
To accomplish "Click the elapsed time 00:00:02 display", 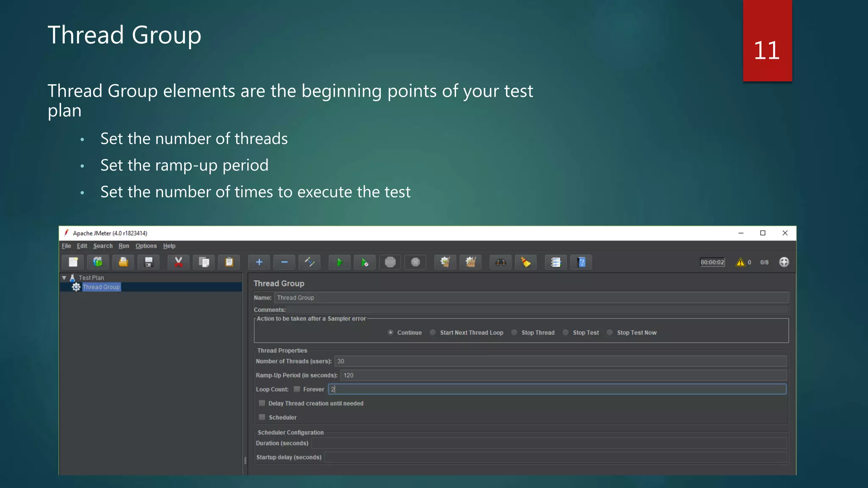I will 712,262.
